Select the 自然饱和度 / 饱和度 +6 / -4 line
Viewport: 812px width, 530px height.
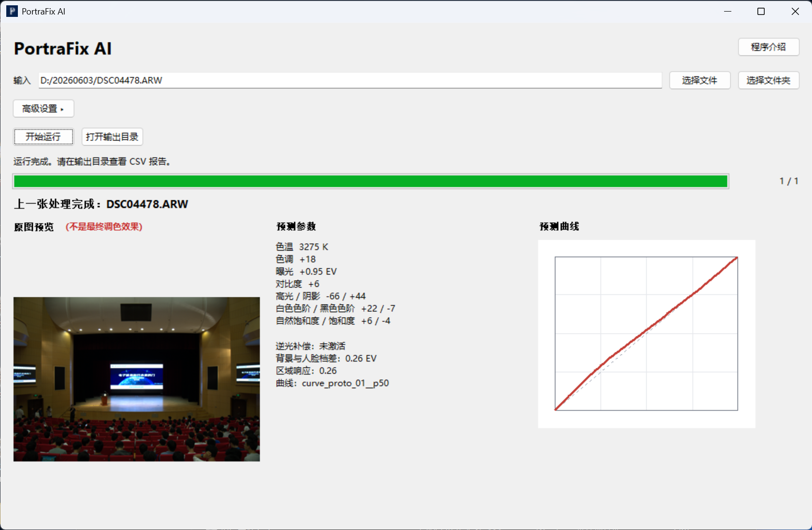coord(333,321)
